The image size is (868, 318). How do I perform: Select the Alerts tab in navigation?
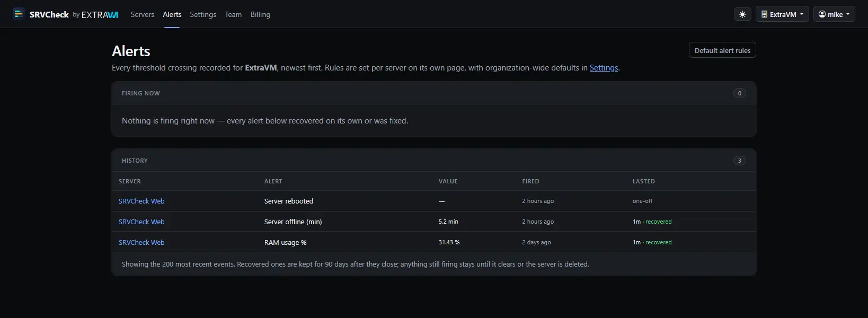click(172, 14)
